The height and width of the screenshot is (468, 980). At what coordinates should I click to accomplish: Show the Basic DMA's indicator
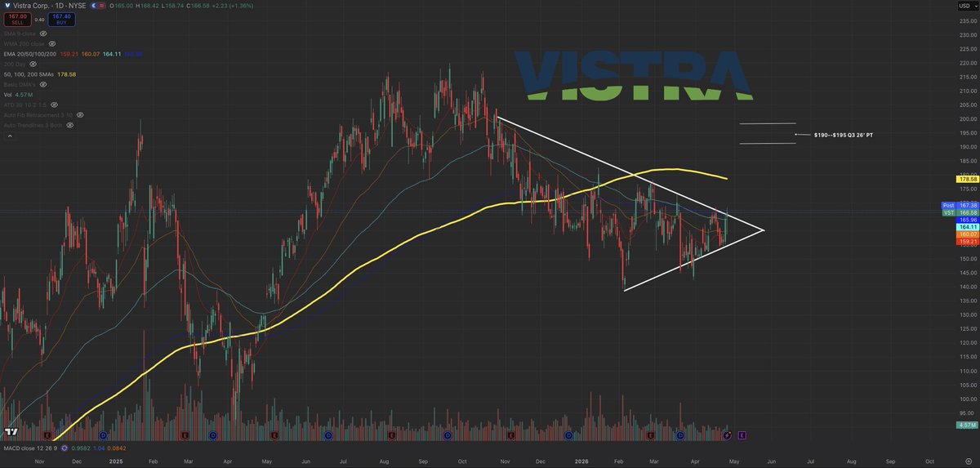tap(43, 84)
